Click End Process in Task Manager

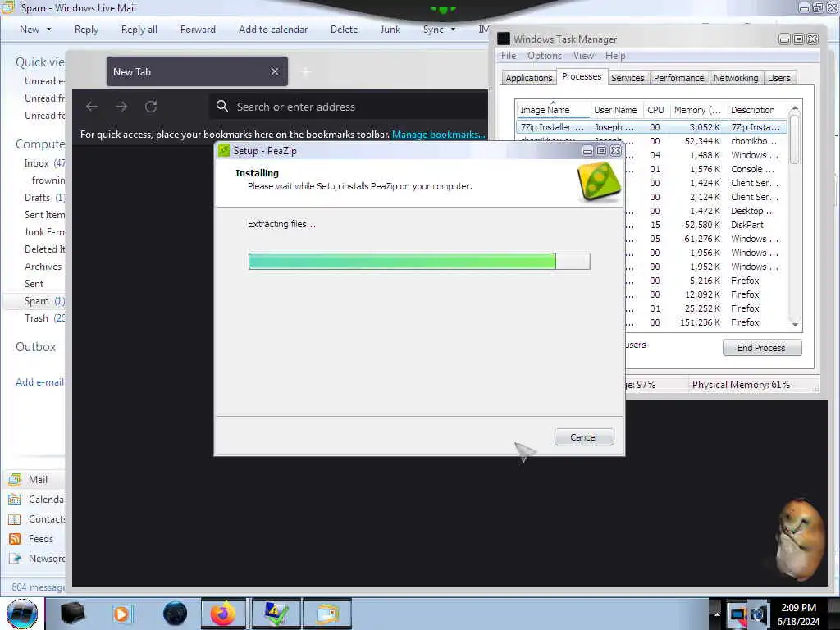point(762,348)
